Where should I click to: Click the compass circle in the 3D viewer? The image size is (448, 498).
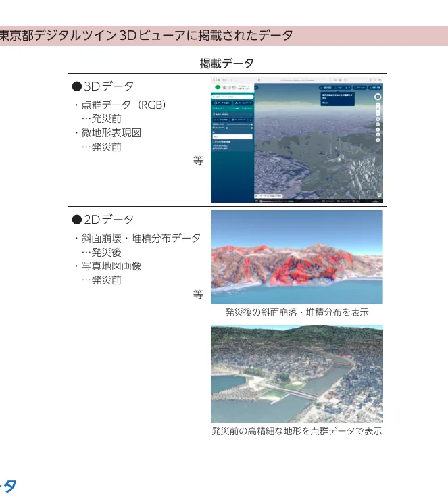[x=378, y=97]
